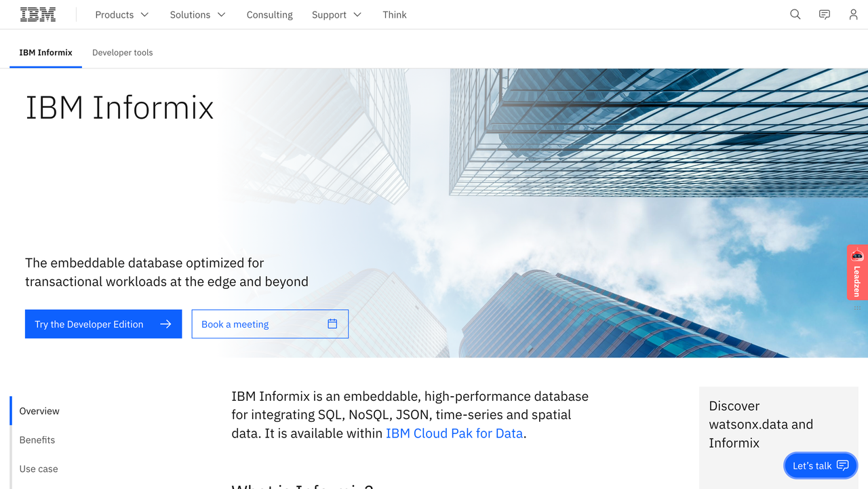
Task: Click Try the Developer Edition button
Action: point(103,324)
